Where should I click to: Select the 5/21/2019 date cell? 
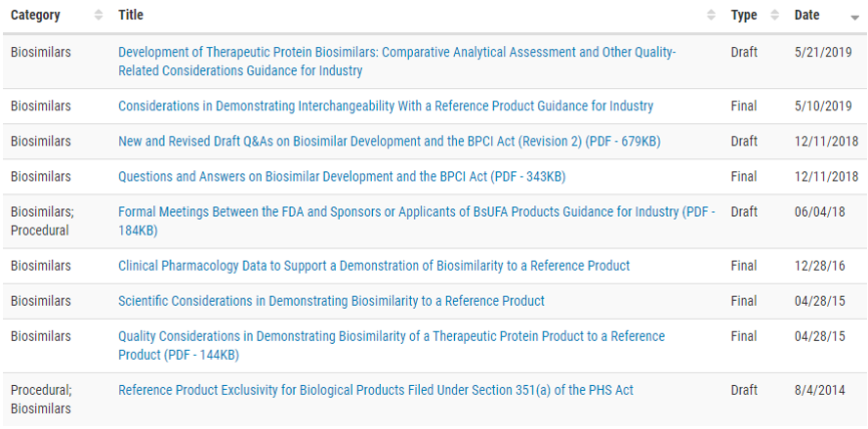click(x=823, y=53)
